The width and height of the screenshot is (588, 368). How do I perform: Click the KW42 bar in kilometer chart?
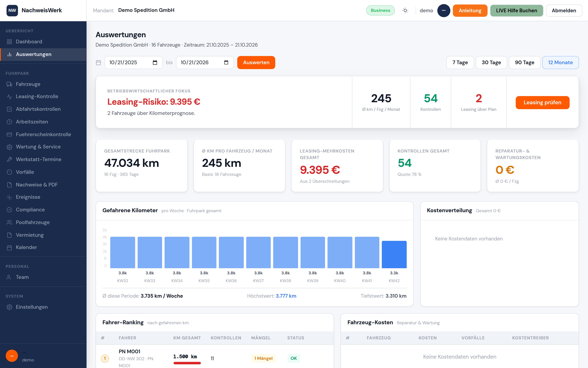[x=394, y=255]
